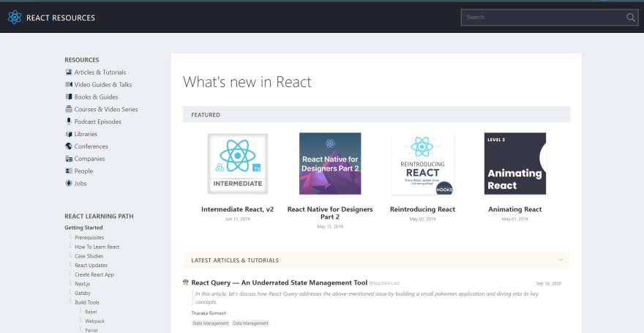
Task: Select Courses & Video Series
Action: click(106, 109)
